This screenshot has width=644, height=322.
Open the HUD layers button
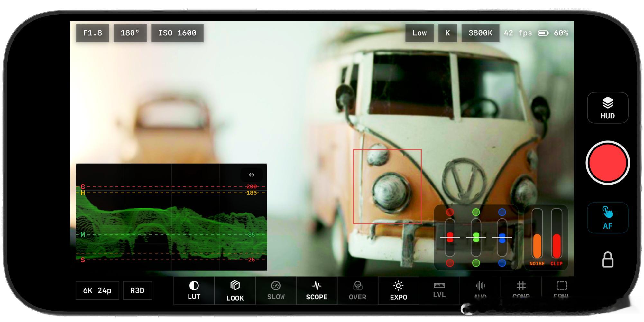click(x=607, y=108)
